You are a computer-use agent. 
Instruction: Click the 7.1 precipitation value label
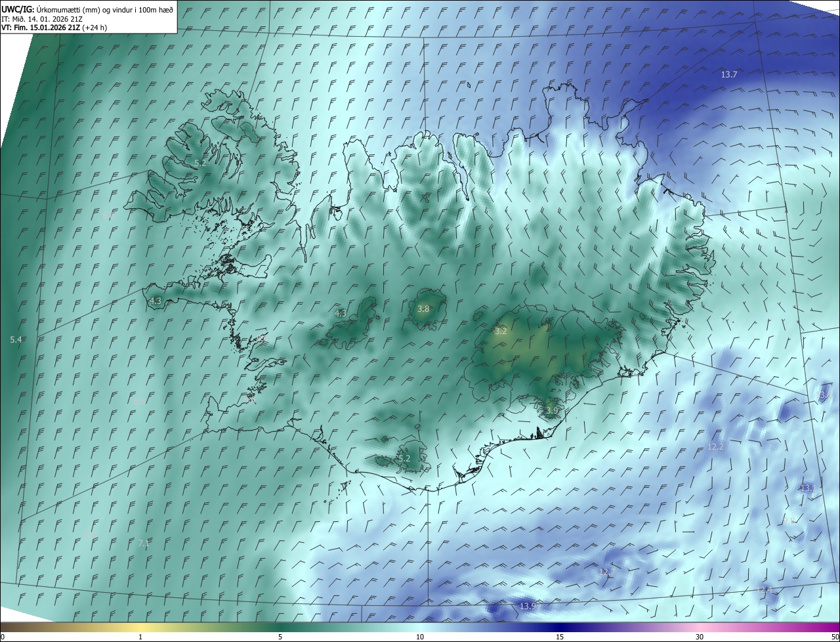coord(144,544)
